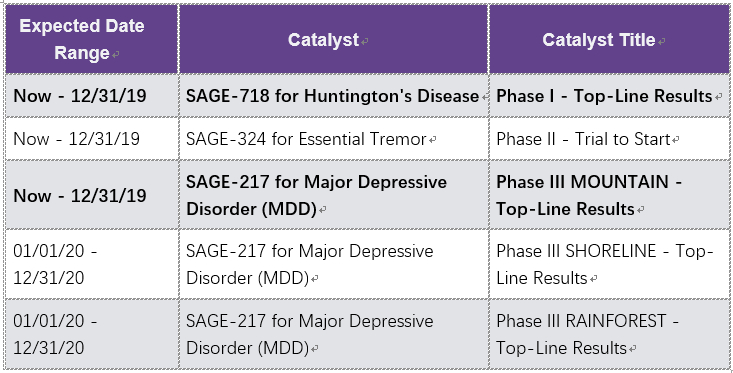733x373 pixels.
Task: Click the SAGE-718 for Huntington's Disease cell
Action: (x=334, y=96)
